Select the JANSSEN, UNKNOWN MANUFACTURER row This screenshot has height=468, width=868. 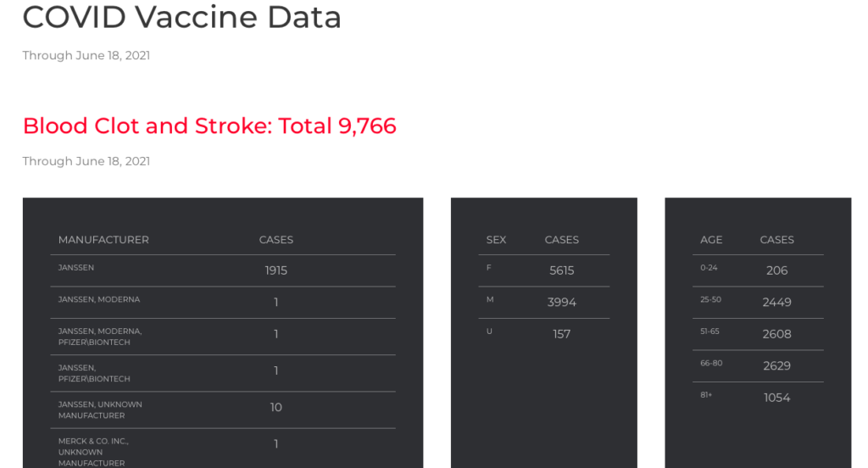point(100,409)
